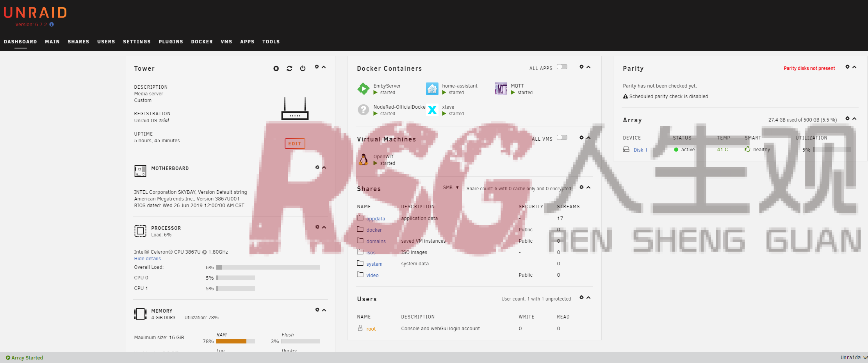868x363 pixels.
Task: Open the root user link
Action: pos(371,329)
